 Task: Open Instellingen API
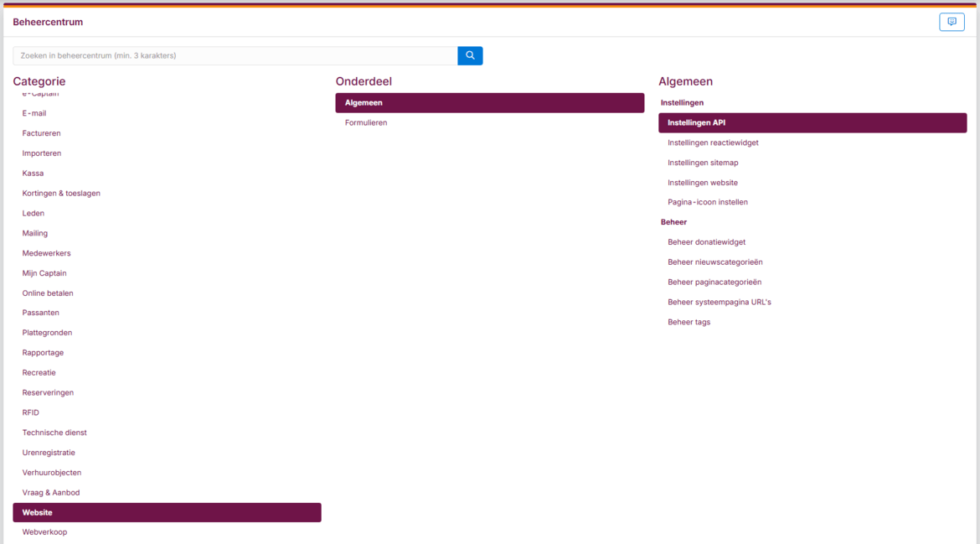(812, 123)
